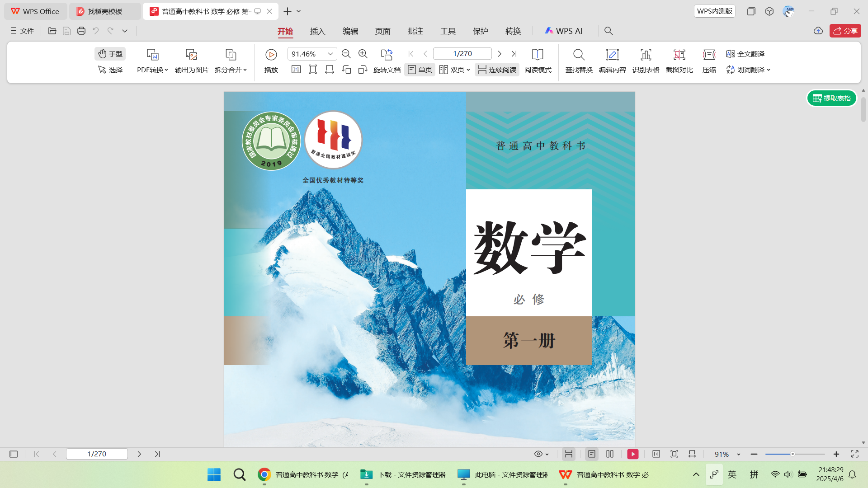Click the print icon in quick access bar
Viewport: 868px width, 488px height.
pos(81,31)
